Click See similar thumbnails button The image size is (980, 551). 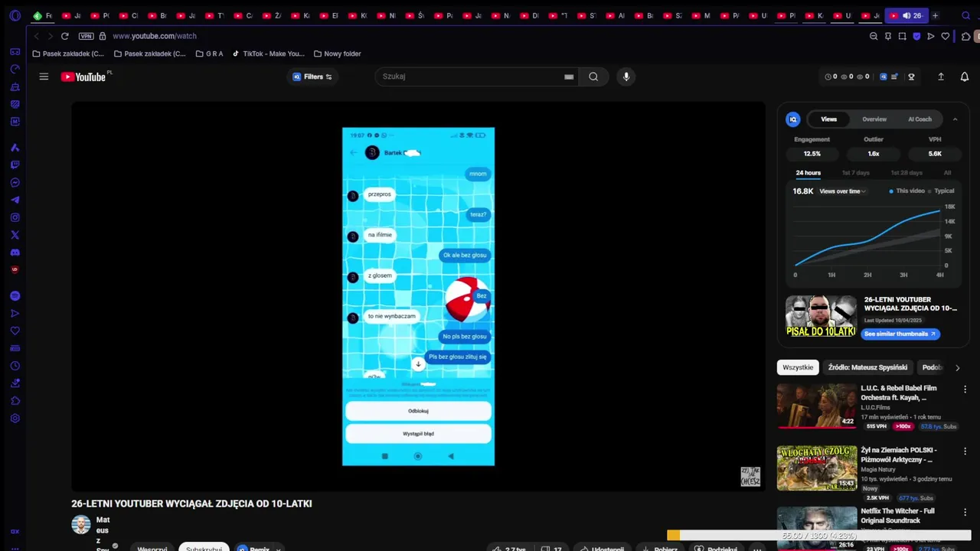(900, 334)
